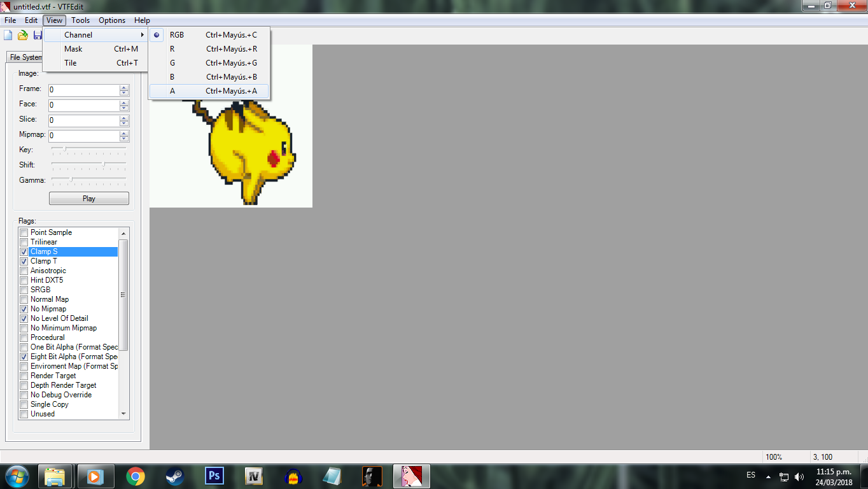
Task: Open the Edit menu
Action: 31,20
